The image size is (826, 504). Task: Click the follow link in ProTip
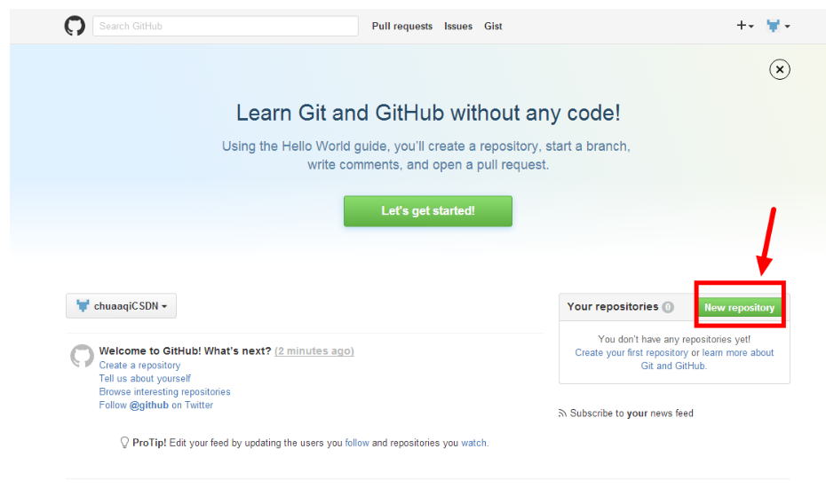pos(357,443)
